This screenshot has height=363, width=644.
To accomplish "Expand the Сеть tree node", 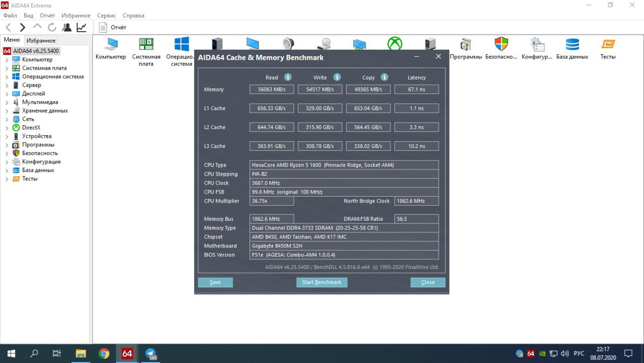I will pyautogui.click(x=7, y=120).
